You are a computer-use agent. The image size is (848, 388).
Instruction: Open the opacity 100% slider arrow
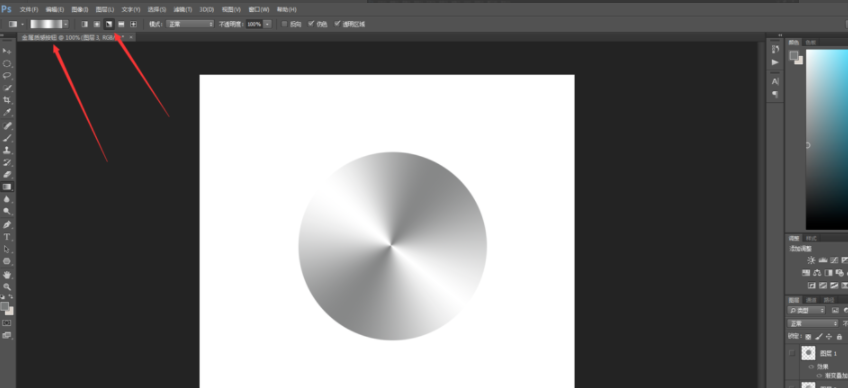pos(267,24)
